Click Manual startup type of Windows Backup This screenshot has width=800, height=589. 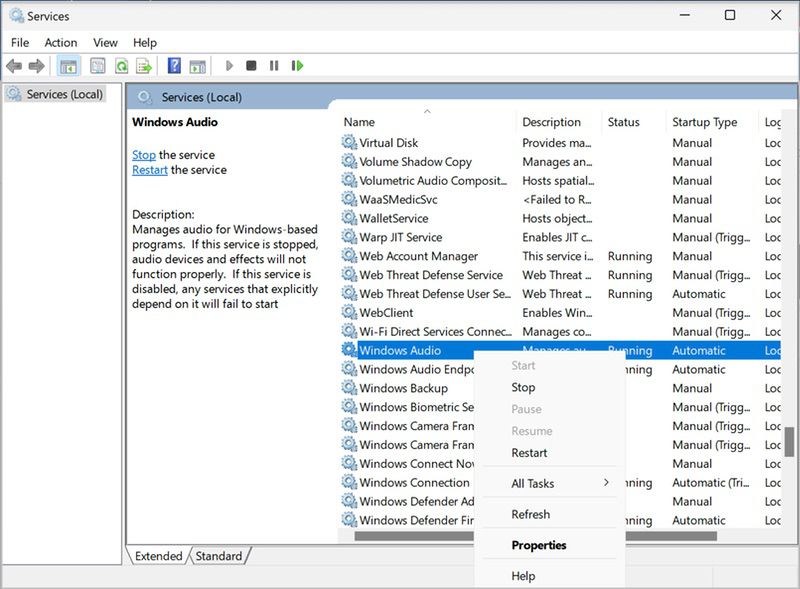pos(692,388)
